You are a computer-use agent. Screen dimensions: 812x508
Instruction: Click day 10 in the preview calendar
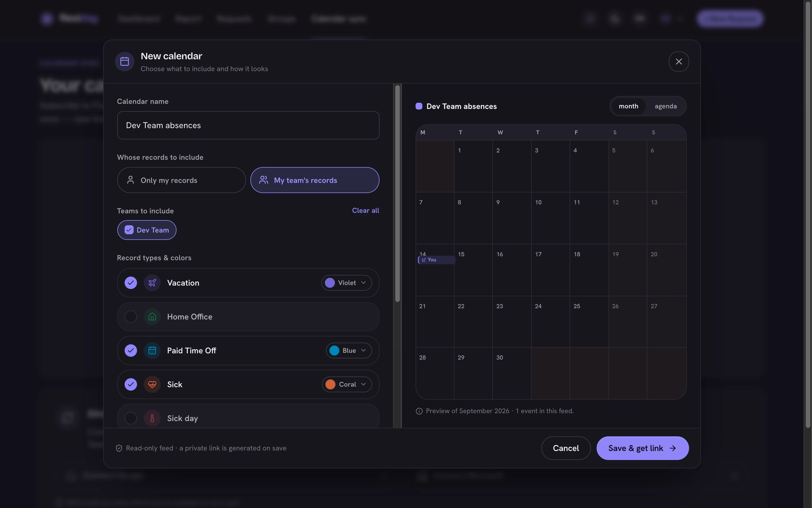(550, 218)
